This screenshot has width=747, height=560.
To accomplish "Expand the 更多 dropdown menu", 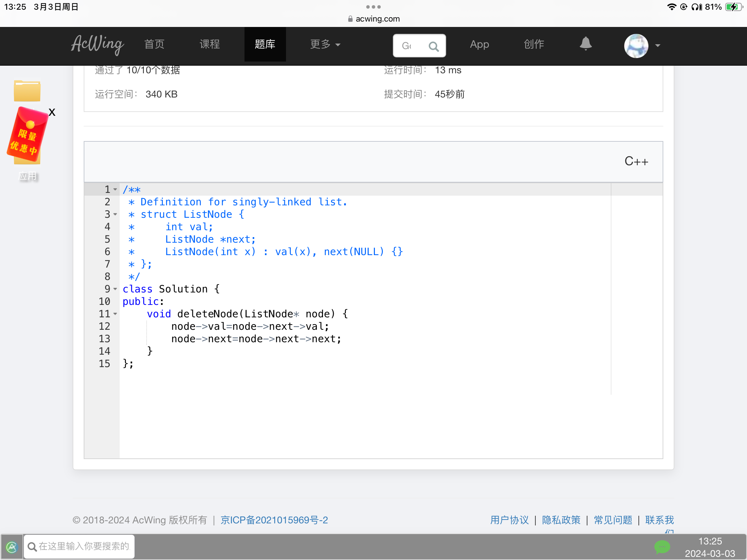I will (325, 45).
